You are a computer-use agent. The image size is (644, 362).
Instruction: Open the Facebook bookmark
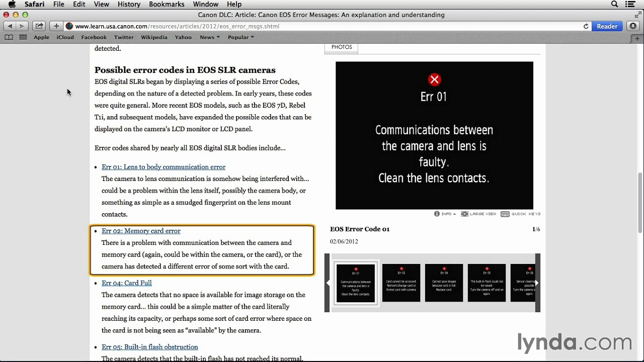94,37
